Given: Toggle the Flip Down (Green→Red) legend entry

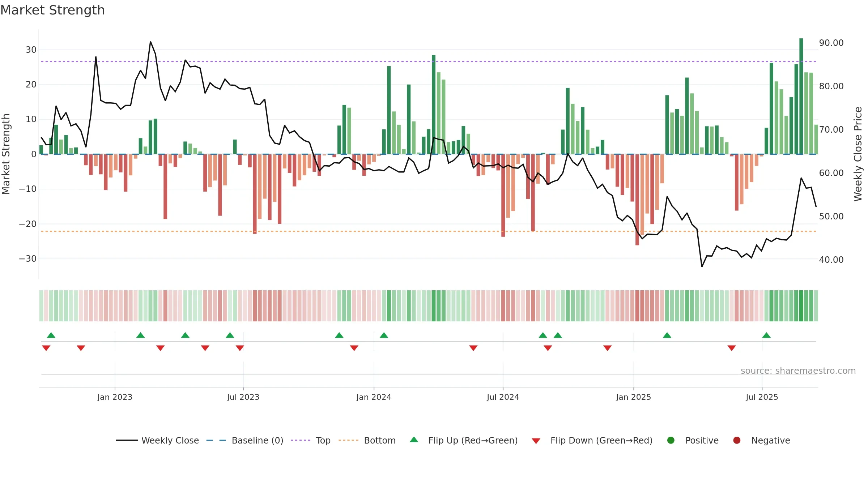Looking at the screenshot, I should point(592,440).
